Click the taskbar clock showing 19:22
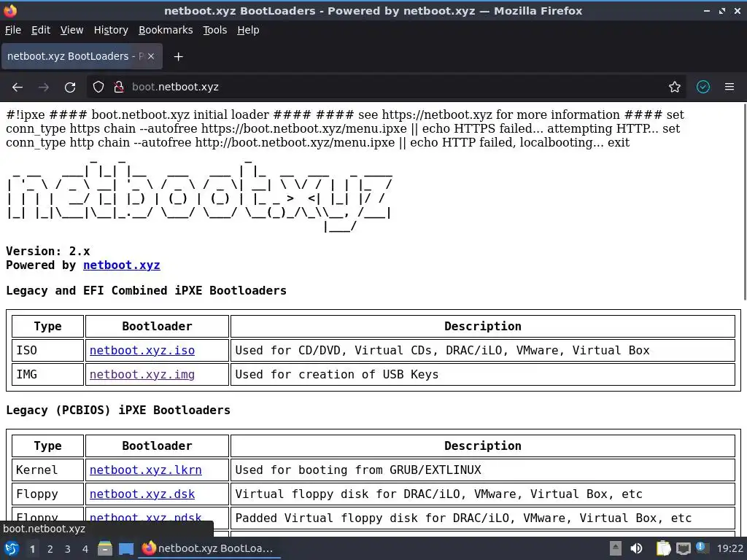 point(729,548)
